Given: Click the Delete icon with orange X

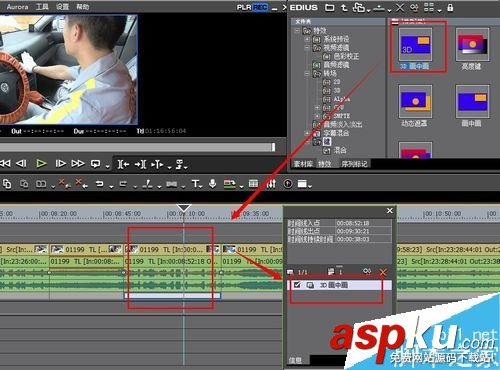Looking at the screenshot, I should [63, 183].
